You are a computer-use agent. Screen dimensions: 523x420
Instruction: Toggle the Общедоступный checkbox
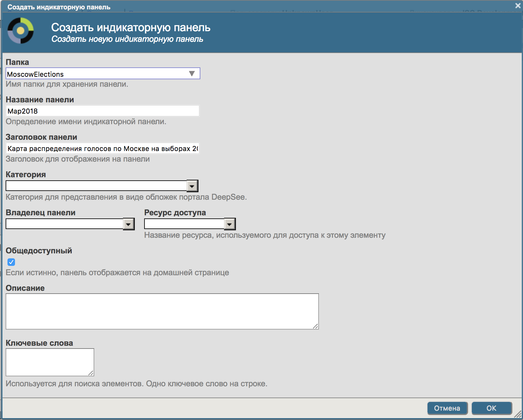tap(11, 262)
